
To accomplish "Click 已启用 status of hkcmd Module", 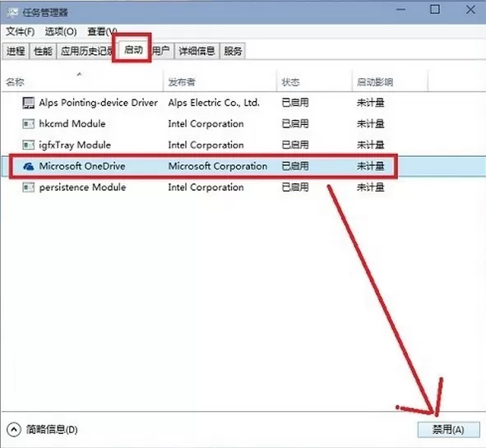I will tap(295, 124).
